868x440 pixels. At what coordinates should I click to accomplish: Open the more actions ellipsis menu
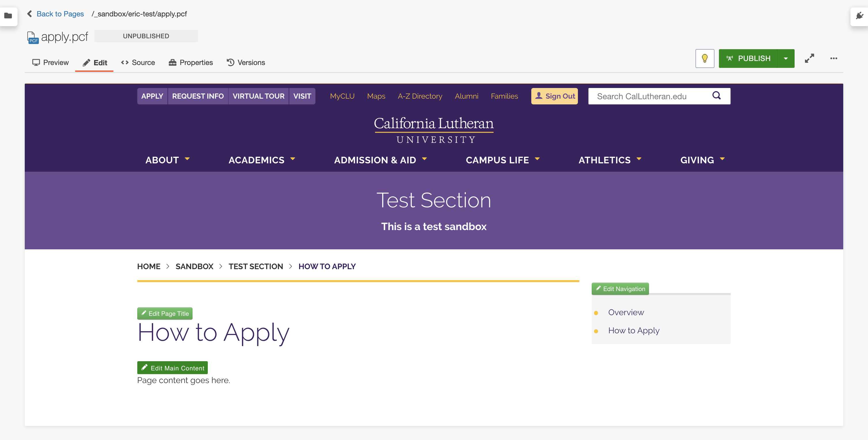pyautogui.click(x=834, y=59)
